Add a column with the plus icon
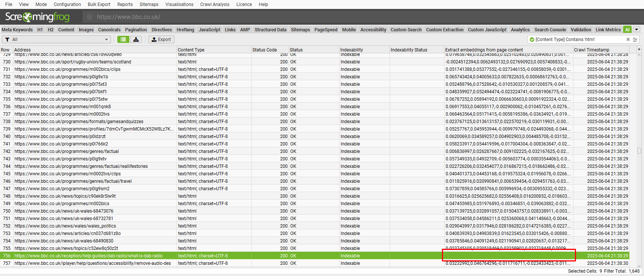 coord(639,49)
